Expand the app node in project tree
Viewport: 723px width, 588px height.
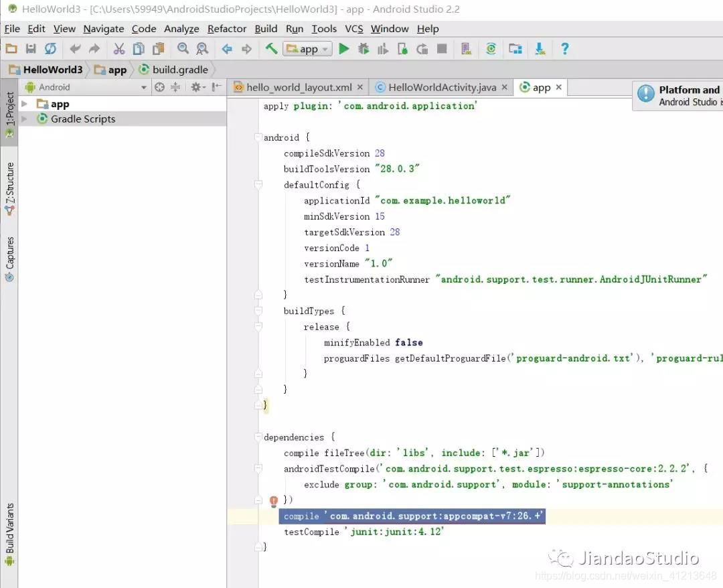pyautogui.click(x=25, y=104)
